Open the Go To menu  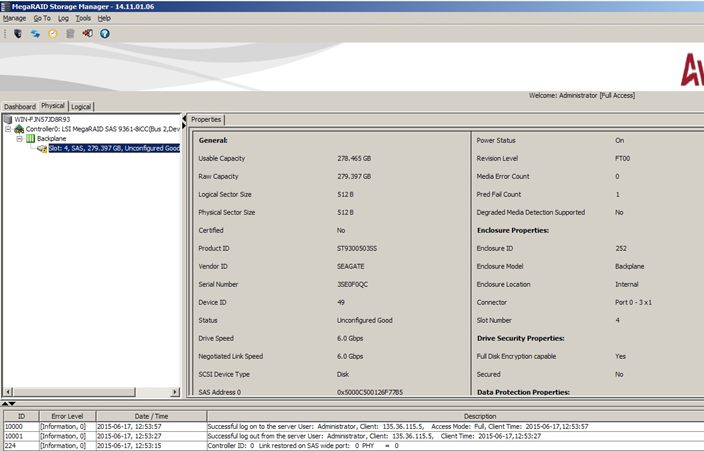coord(42,18)
